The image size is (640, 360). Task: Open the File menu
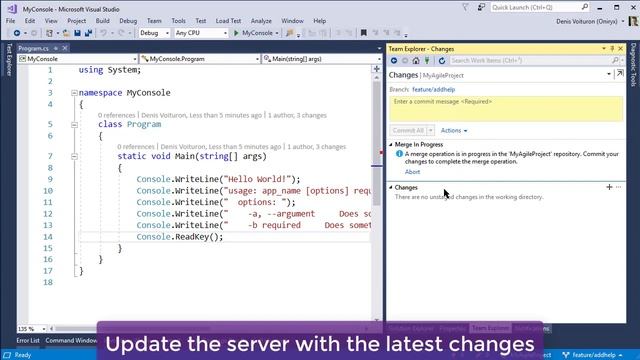pos(11,21)
